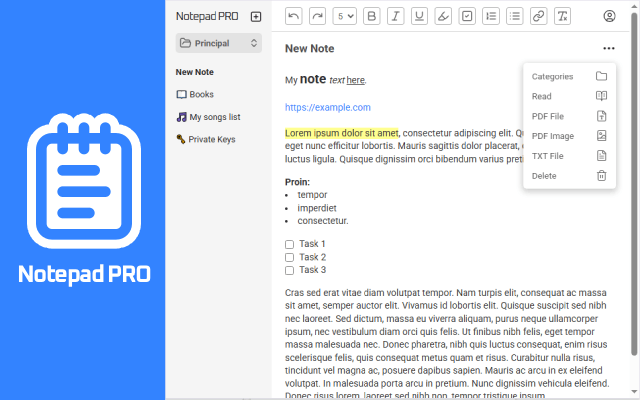The image size is (640, 400).
Task: Select Delete from the menu
Action: [569, 176]
